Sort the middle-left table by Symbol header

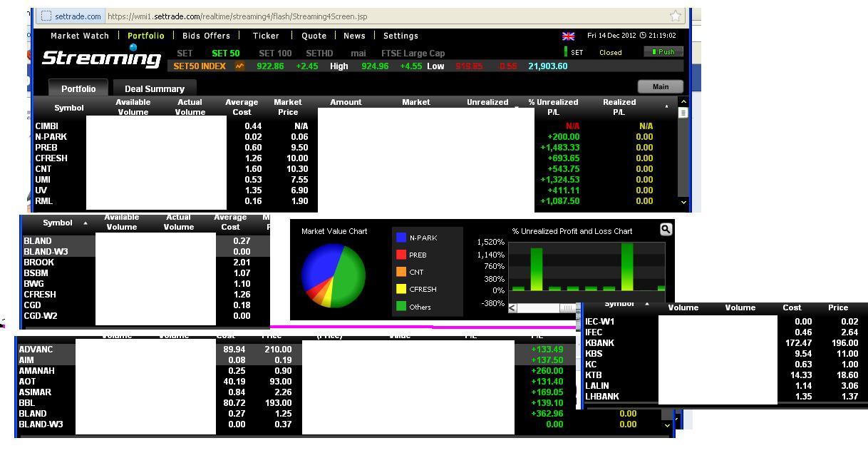(58, 223)
